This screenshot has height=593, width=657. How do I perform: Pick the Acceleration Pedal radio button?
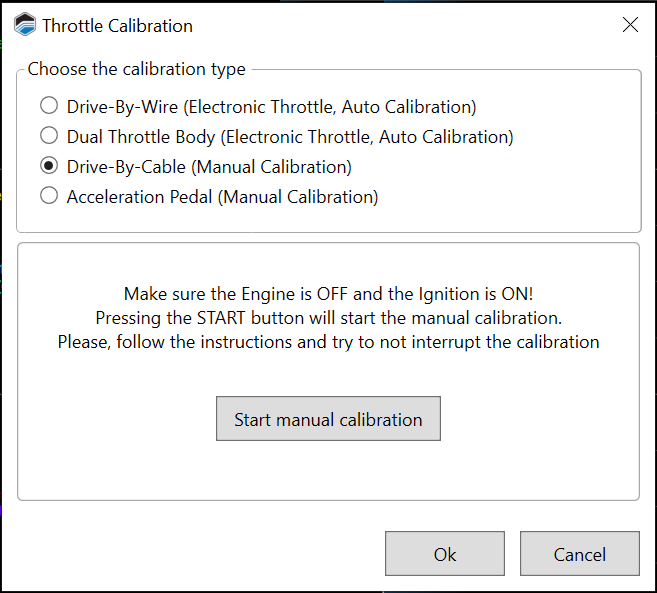click(x=49, y=196)
